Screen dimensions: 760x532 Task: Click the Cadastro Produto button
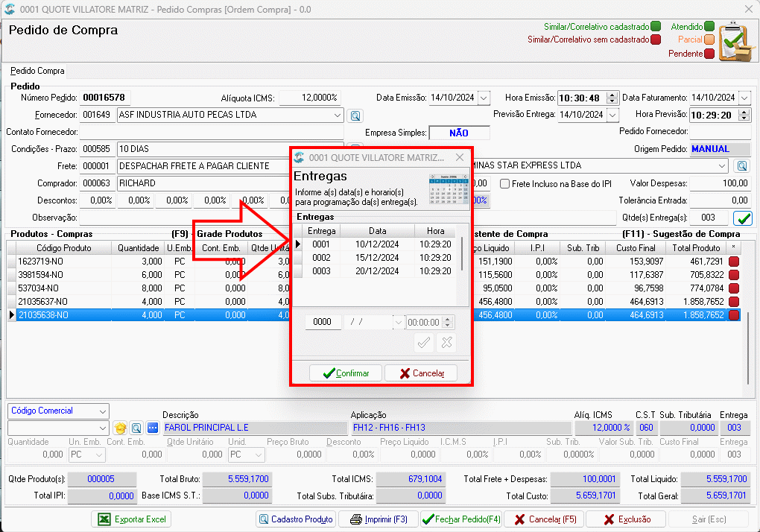296,519
